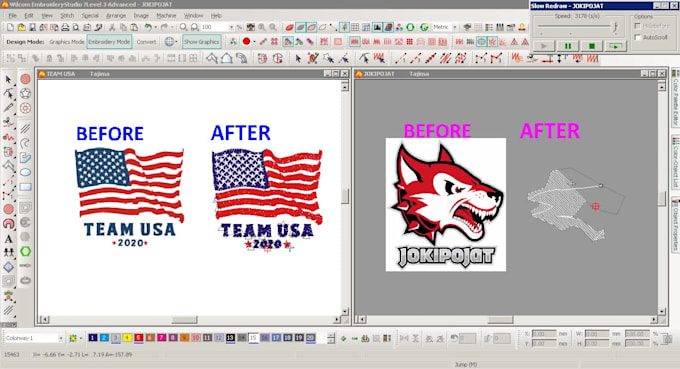Click the Paste clipboard icon
The width and height of the screenshot is (680, 369).
click(134, 27)
